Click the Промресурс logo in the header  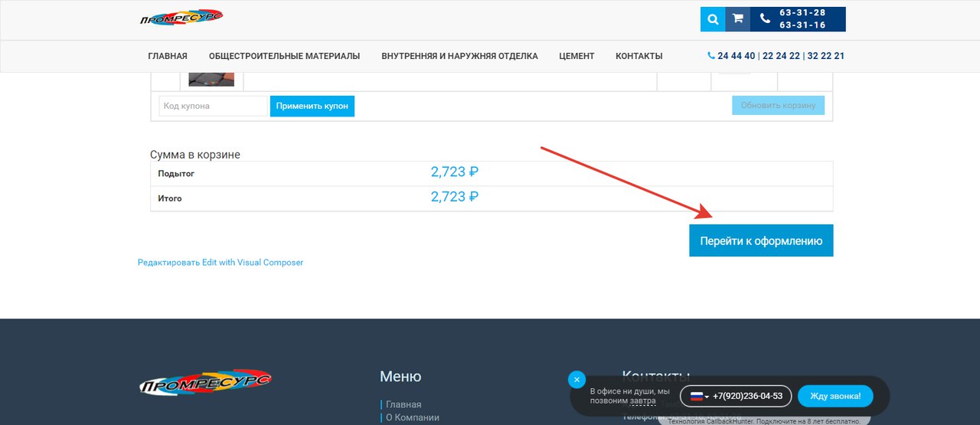point(181,18)
